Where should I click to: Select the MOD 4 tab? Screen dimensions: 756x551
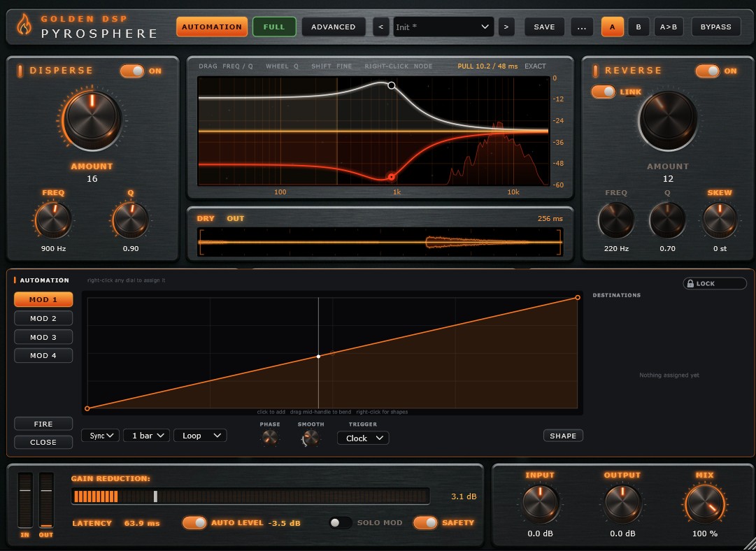(x=43, y=355)
